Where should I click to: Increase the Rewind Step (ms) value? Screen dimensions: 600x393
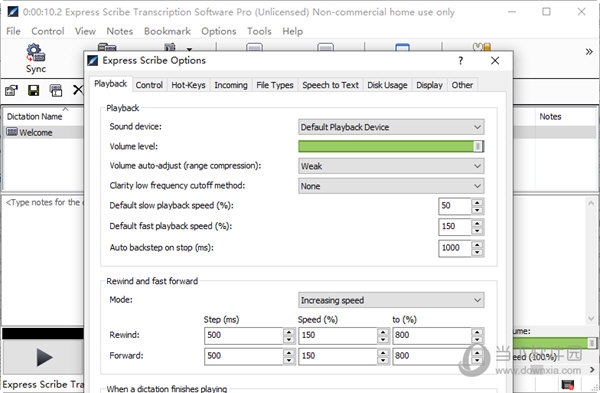click(289, 331)
